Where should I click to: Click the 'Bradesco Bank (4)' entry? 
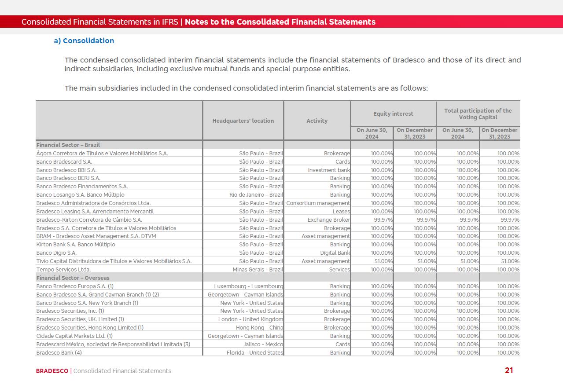59,352
